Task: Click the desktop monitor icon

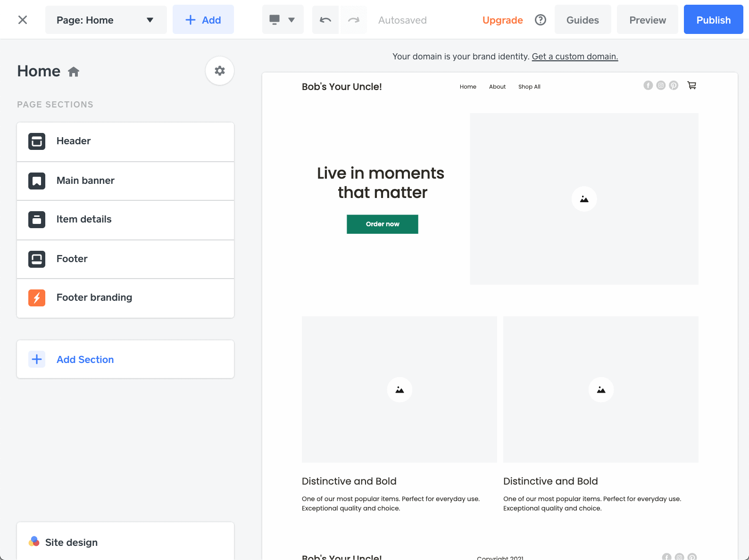Action: (275, 19)
